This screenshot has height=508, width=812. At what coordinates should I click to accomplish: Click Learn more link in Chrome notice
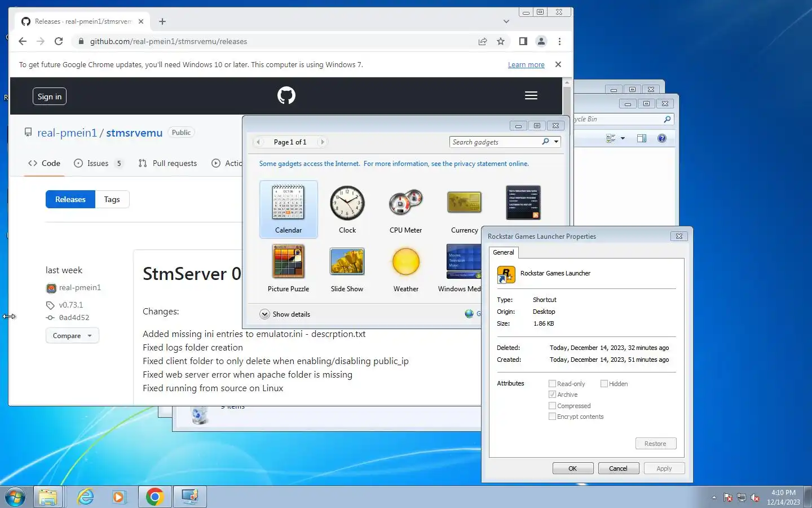[526, 65]
